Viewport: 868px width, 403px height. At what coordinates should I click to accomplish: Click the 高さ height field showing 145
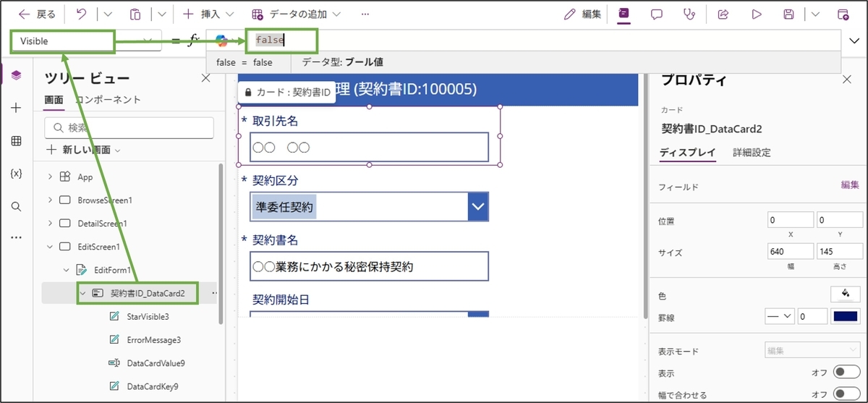(839, 252)
